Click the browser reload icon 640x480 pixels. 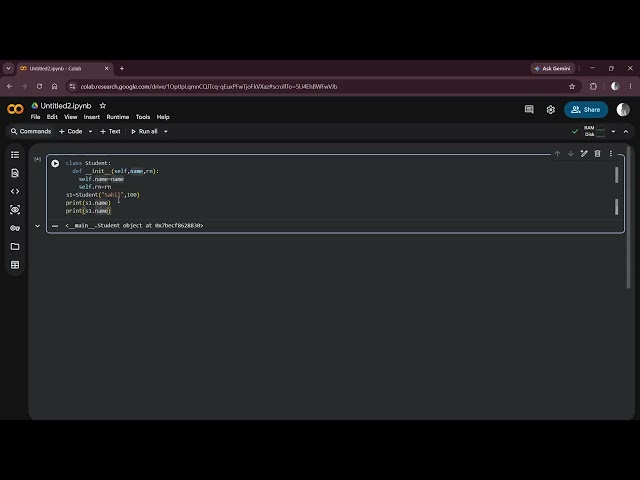39,87
